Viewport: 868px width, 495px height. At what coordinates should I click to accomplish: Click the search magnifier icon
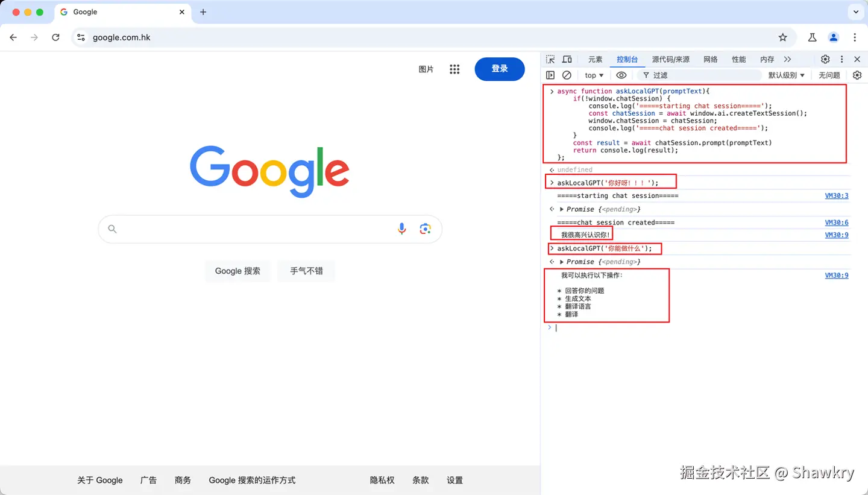(x=112, y=229)
